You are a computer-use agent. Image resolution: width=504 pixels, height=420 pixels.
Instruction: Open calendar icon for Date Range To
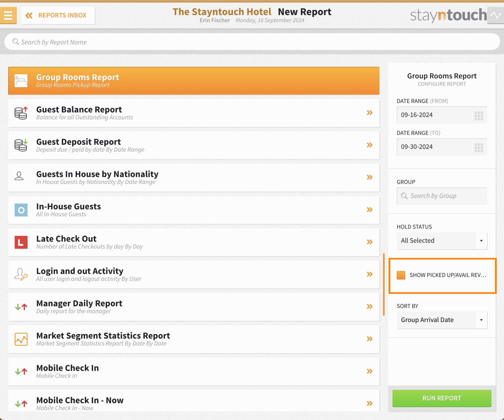[x=479, y=147]
